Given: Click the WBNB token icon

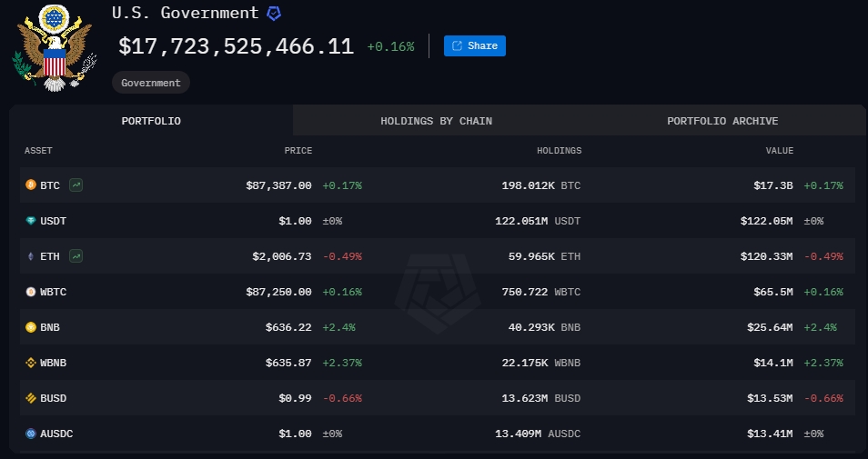Looking at the screenshot, I should (31, 363).
